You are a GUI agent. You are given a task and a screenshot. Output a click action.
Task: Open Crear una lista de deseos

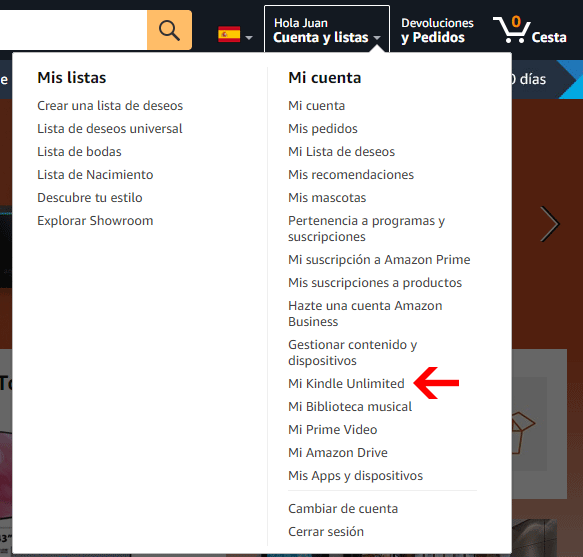coord(110,106)
